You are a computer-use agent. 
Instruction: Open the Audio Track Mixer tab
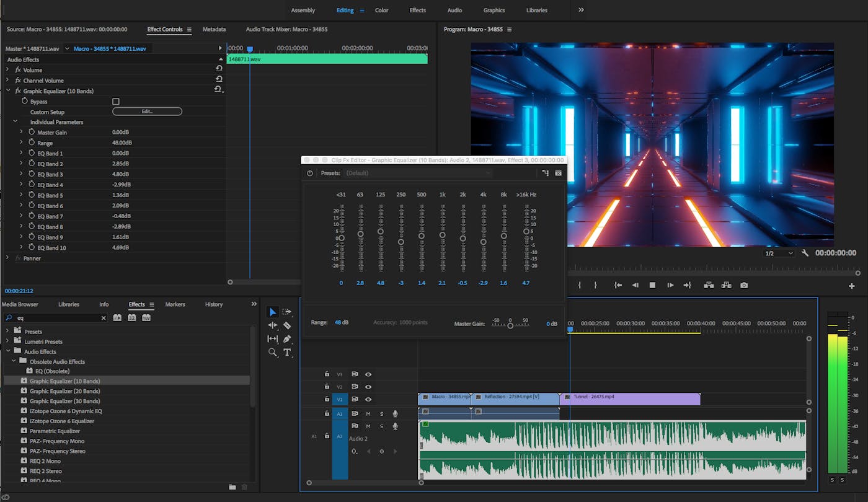[286, 29]
